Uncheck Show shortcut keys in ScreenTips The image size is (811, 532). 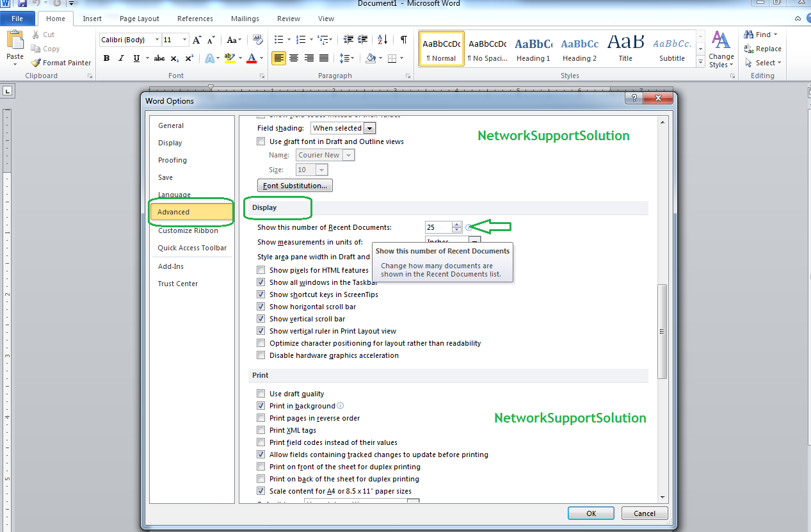[x=261, y=294]
